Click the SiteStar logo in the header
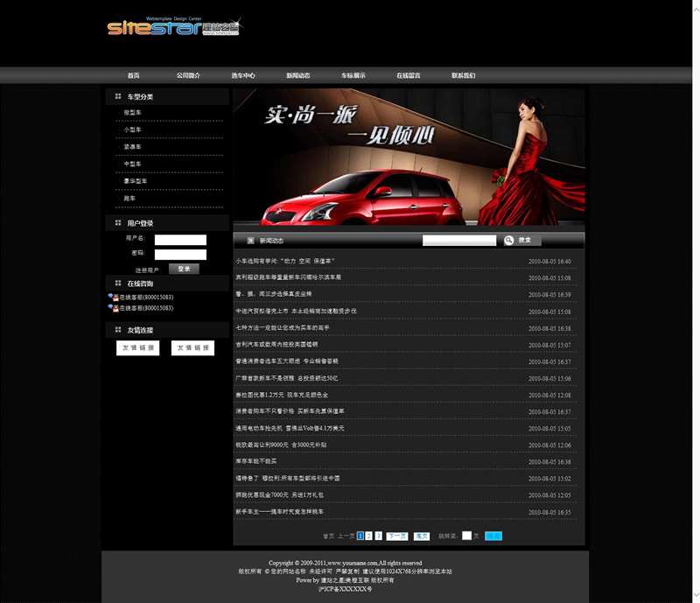Screen dimensions: 700x603 tap(163, 27)
